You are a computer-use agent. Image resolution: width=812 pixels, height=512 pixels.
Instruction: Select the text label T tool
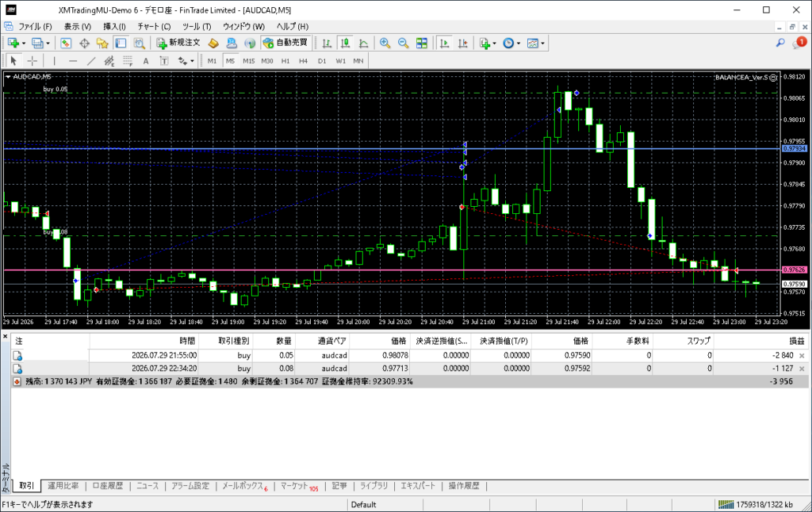click(x=164, y=61)
